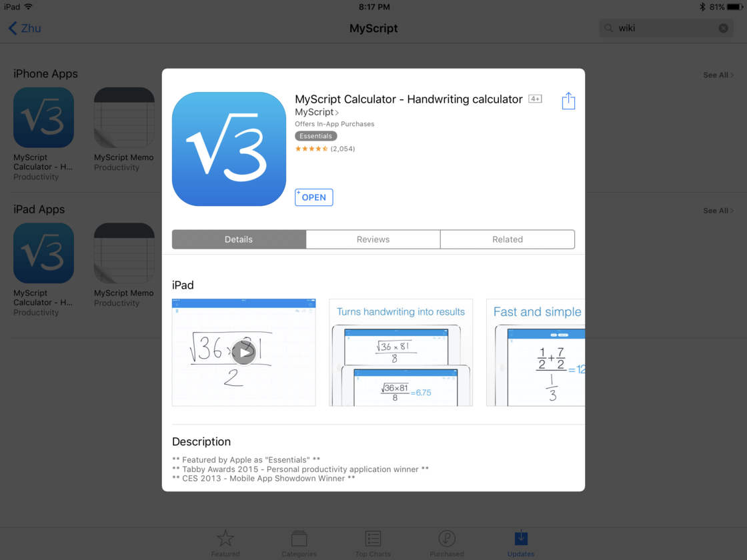The height and width of the screenshot is (560, 747).
Task: Go back to Zhu
Action: [x=25, y=28]
